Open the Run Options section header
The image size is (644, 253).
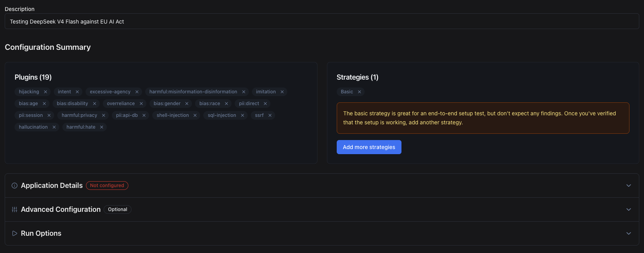point(322,233)
